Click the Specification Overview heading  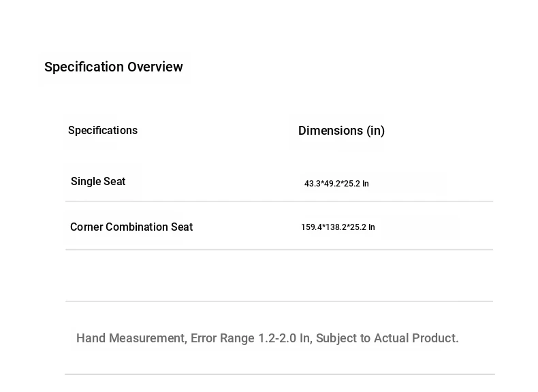(113, 67)
